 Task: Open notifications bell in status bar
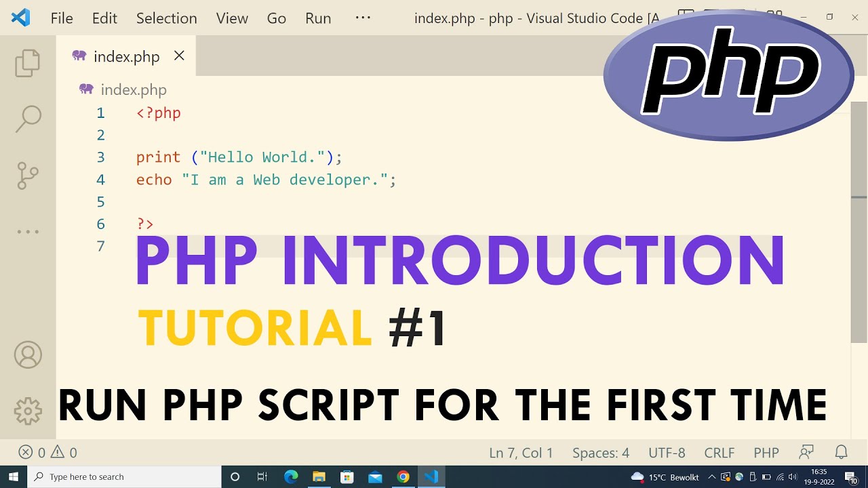(842, 452)
